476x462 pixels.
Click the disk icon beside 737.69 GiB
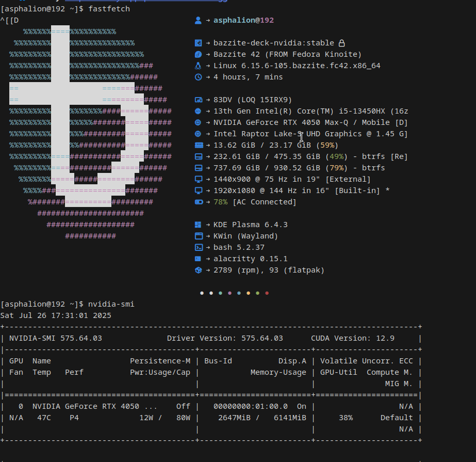198,168
